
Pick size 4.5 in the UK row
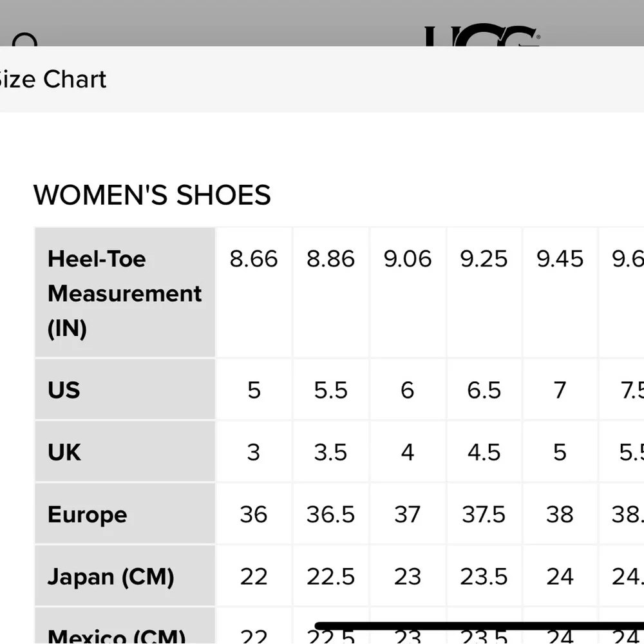(x=484, y=451)
